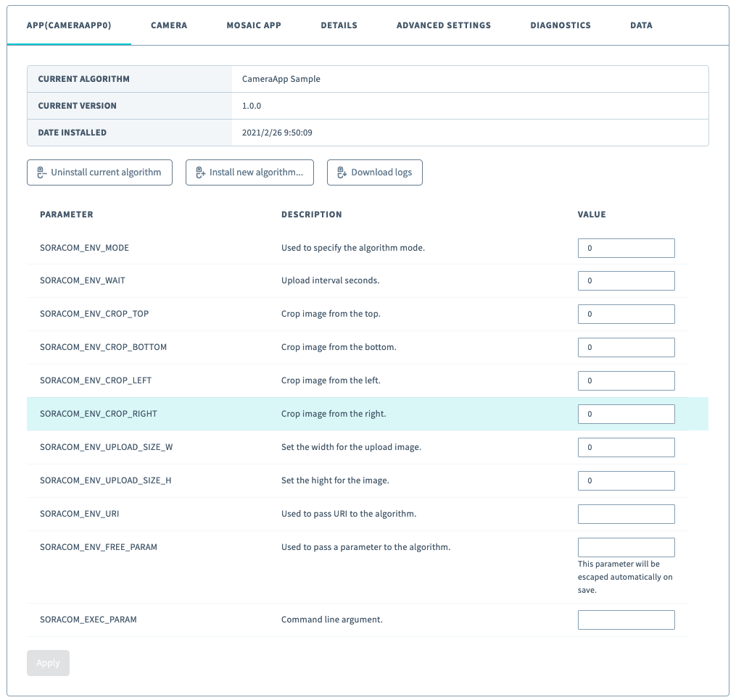Click 'Set the width for the upload image.' text

(351, 446)
